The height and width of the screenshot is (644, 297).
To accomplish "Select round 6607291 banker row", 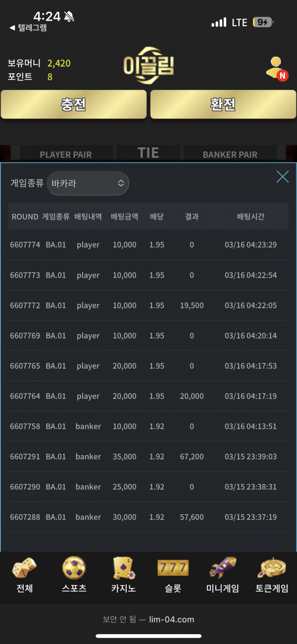I will coord(148,456).
